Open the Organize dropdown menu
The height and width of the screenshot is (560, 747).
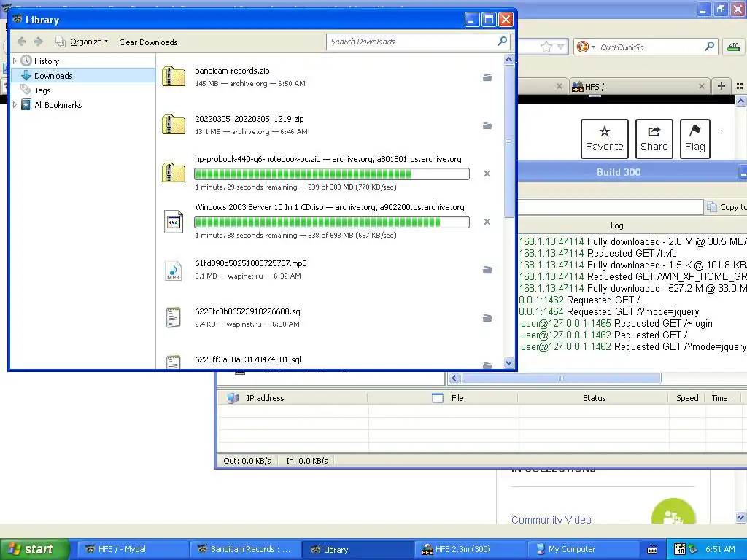[82, 42]
